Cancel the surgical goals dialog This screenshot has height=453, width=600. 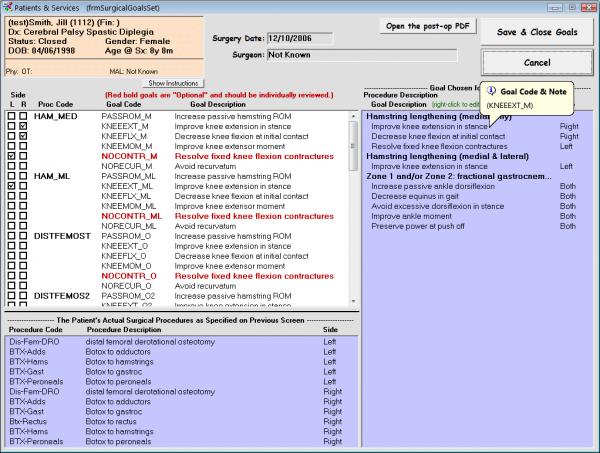[537, 63]
